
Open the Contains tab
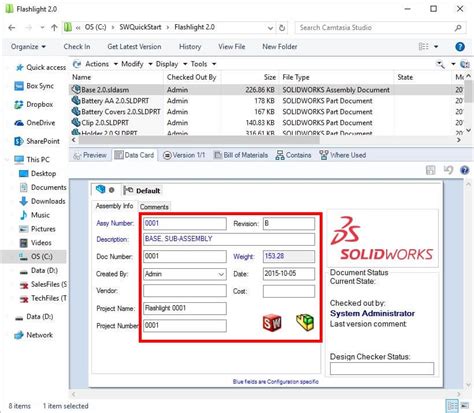click(293, 155)
